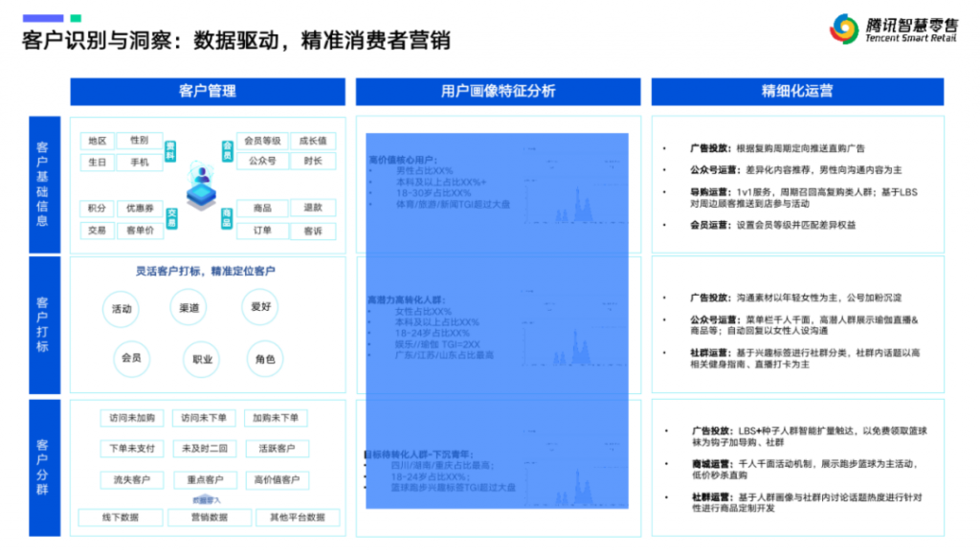980x551 pixels.
Task: Select the 渠道 tag circle
Action: pyautogui.click(x=189, y=307)
